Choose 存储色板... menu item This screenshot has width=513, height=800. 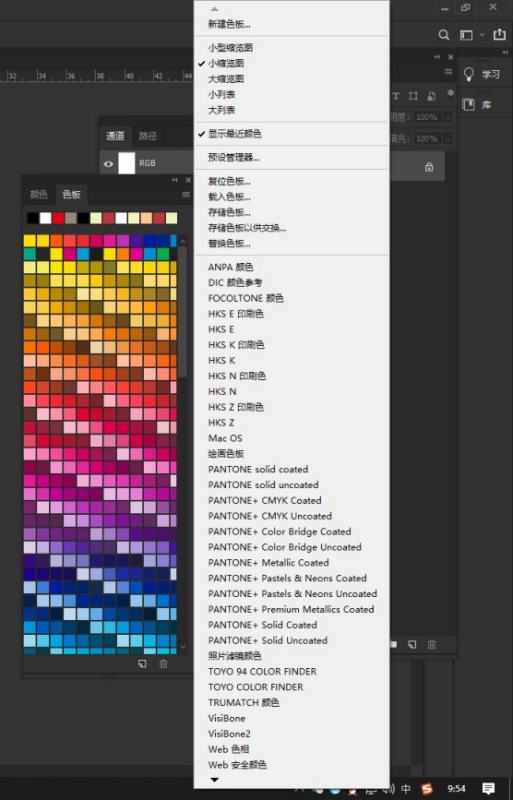(229, 212)
